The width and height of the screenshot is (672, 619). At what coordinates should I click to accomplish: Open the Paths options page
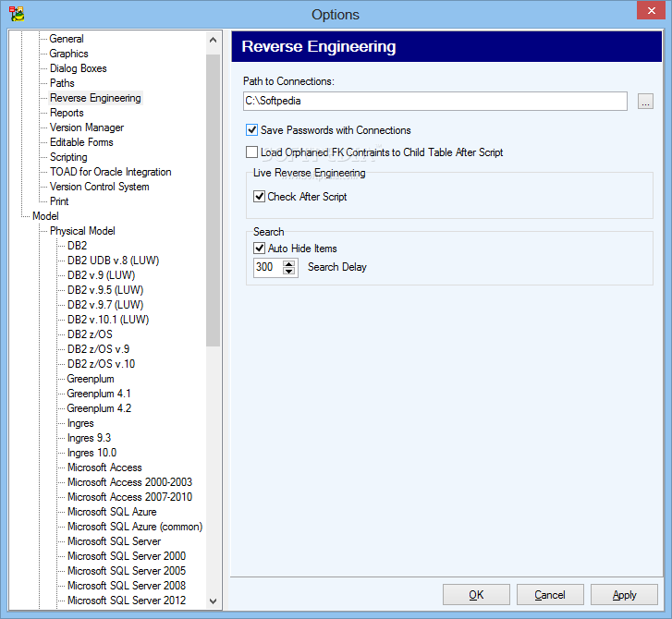(62, 83)
